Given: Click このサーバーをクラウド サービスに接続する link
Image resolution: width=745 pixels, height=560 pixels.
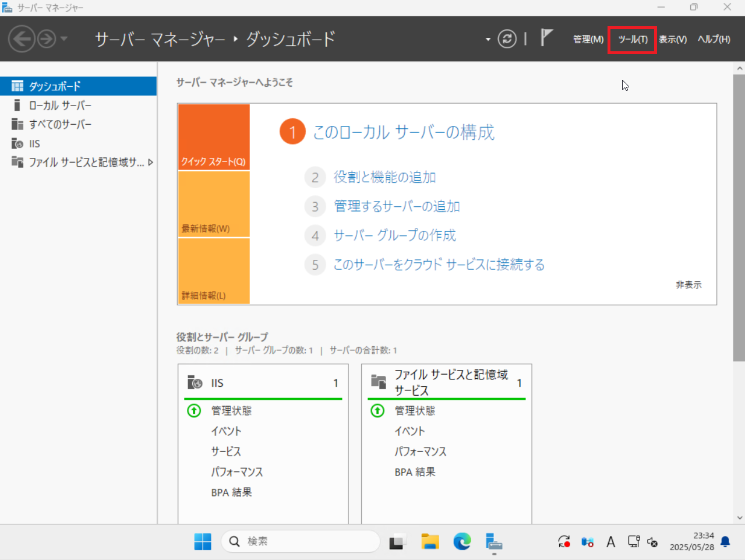Looking at the screenshot, I should click(x=439, y=265).
